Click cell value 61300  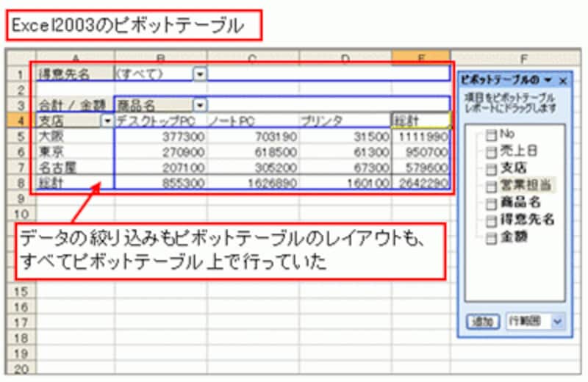[345, 152]
